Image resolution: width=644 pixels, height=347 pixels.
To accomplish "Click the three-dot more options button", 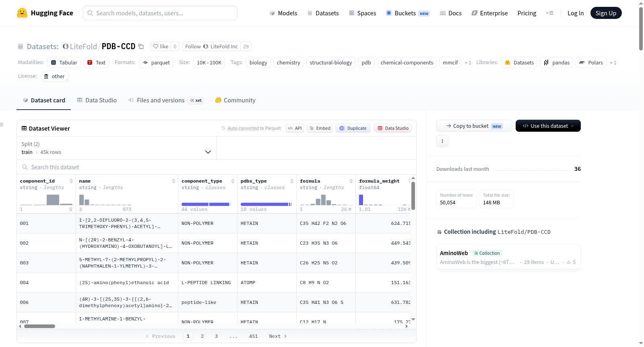I will [442, 141].
